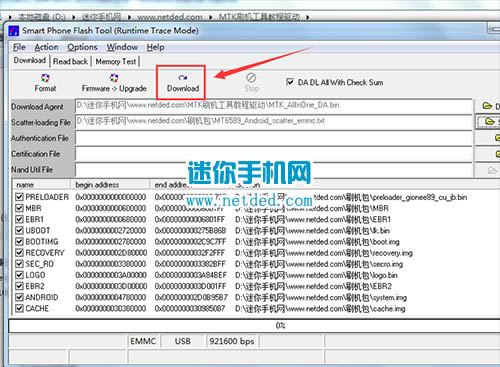500x367 pixels.
Task: Click the Smart Phone Flash Tool title icon
Action: 13,31
